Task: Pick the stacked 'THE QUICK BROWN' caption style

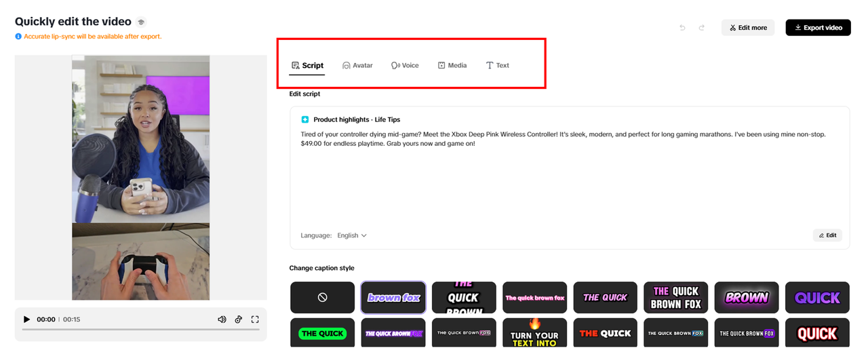Action: click(x=464, y=297)
